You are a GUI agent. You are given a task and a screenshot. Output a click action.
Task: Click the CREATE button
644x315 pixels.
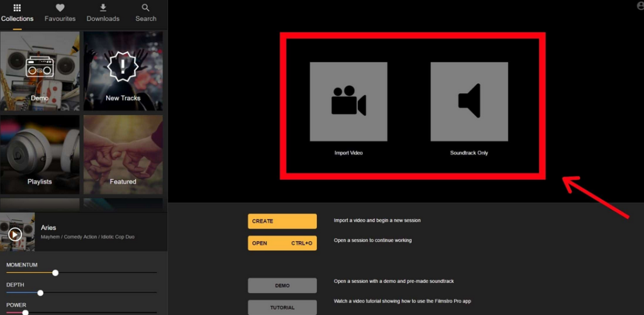point(282,221)
